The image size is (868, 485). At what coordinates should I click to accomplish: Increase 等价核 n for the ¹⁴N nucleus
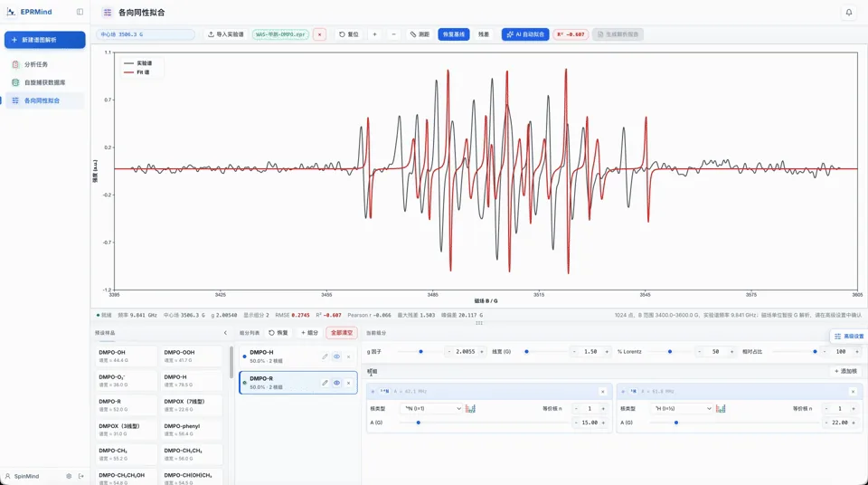coord(603,408)
